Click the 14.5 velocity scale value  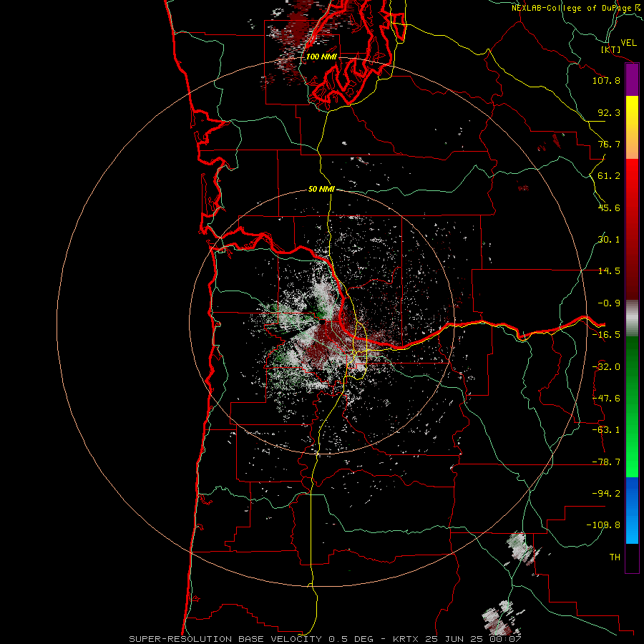click(609, 271)
